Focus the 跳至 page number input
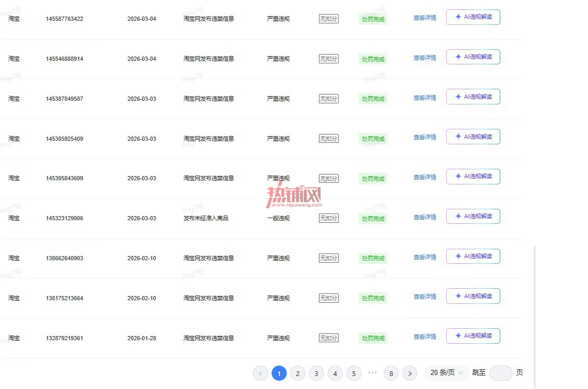Screen dimensions: 588x389 [501, 373]
